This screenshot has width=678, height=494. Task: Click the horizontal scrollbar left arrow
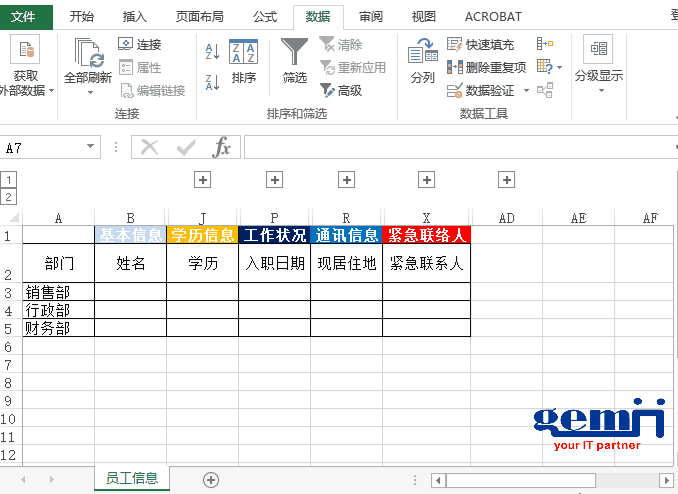click(x=438, y=480)
